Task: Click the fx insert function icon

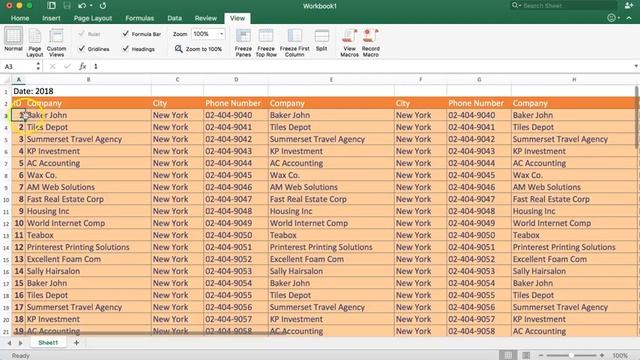Action: [x=82, y=66]
